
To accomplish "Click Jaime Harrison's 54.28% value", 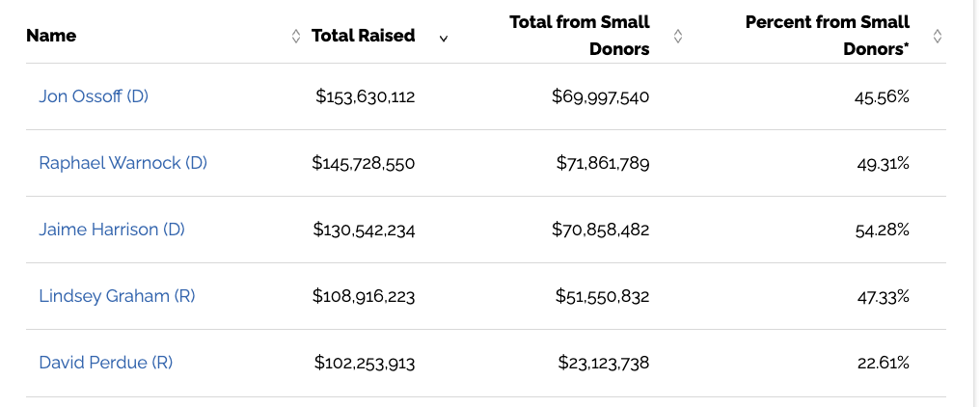I will (882, 231).
